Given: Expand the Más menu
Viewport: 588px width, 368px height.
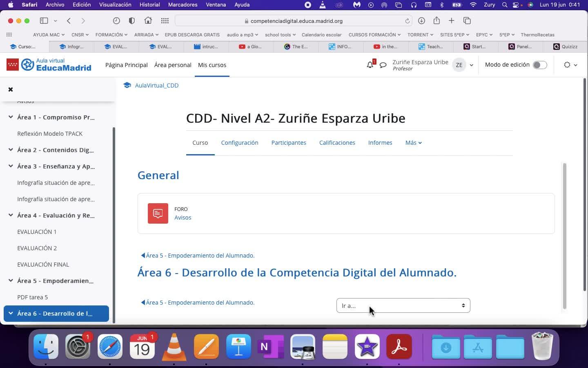Looking at the screenshot, I should pos(413,143).
